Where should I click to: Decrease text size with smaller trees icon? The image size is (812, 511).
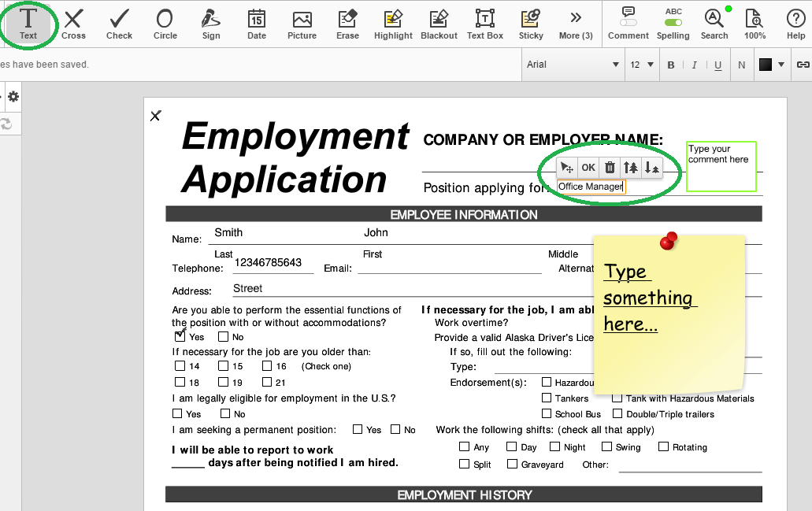(651, 167)
